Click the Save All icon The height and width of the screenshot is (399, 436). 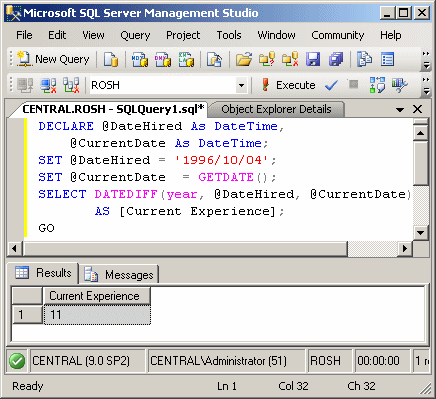(336, 59)
